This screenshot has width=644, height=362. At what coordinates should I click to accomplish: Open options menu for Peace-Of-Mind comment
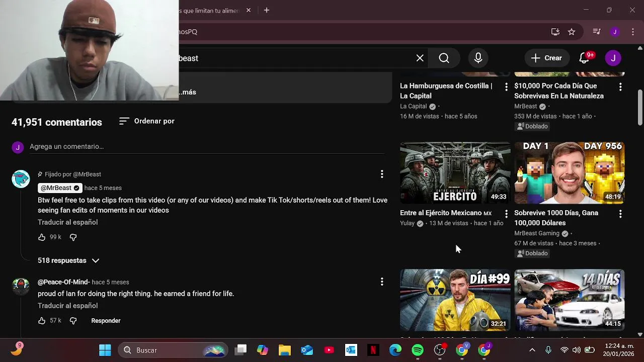[x=382, y=282]
